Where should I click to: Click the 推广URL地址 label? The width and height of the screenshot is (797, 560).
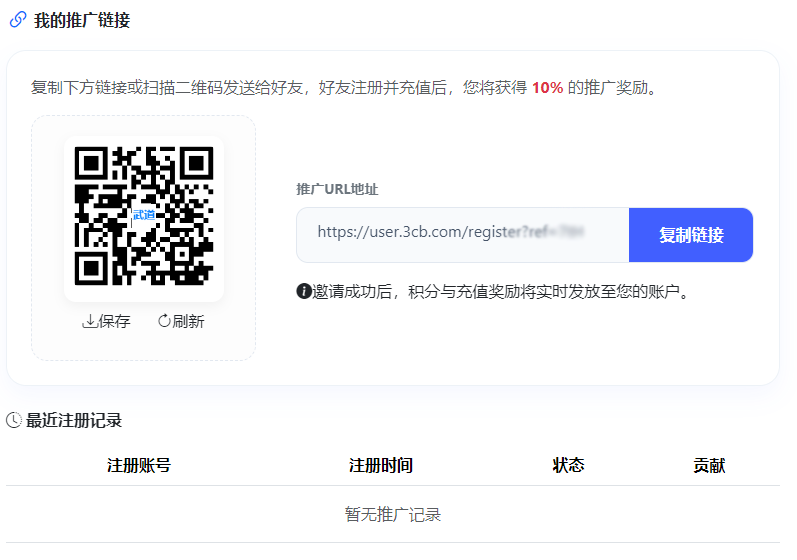coord(337,189)
